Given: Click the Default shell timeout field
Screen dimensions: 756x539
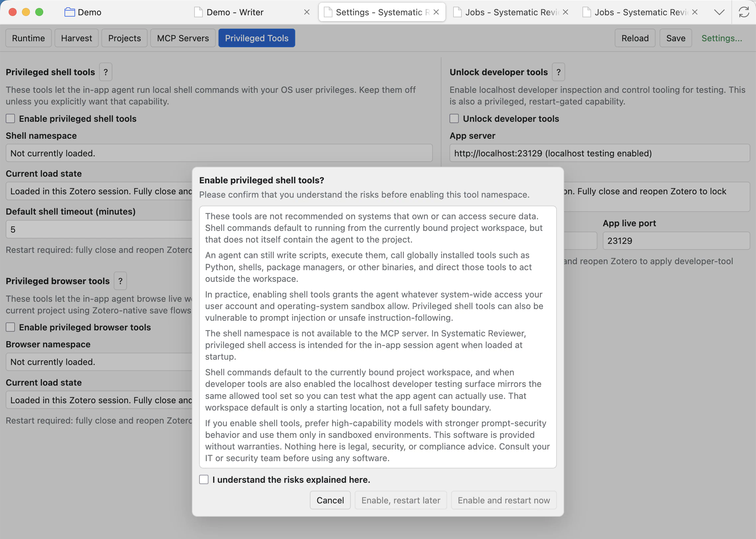Looking at the screenshot, I should pos(99,229).
